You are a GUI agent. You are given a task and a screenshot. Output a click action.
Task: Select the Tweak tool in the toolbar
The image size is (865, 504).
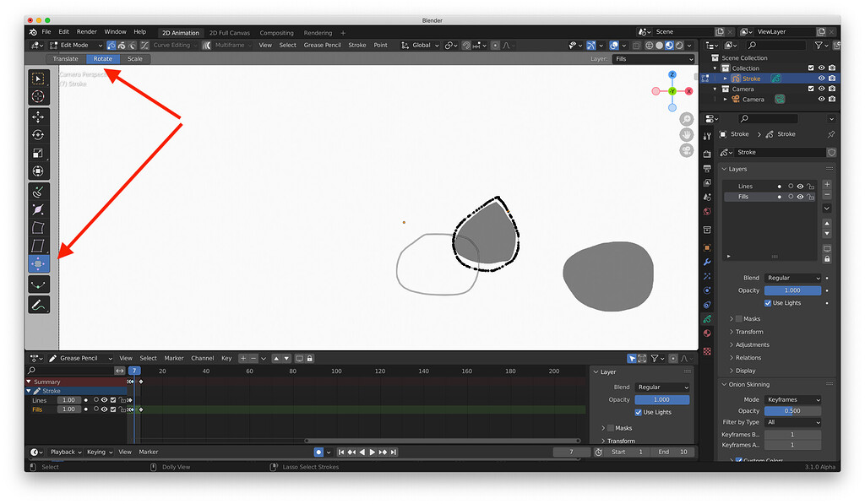[x=37, y=79]
